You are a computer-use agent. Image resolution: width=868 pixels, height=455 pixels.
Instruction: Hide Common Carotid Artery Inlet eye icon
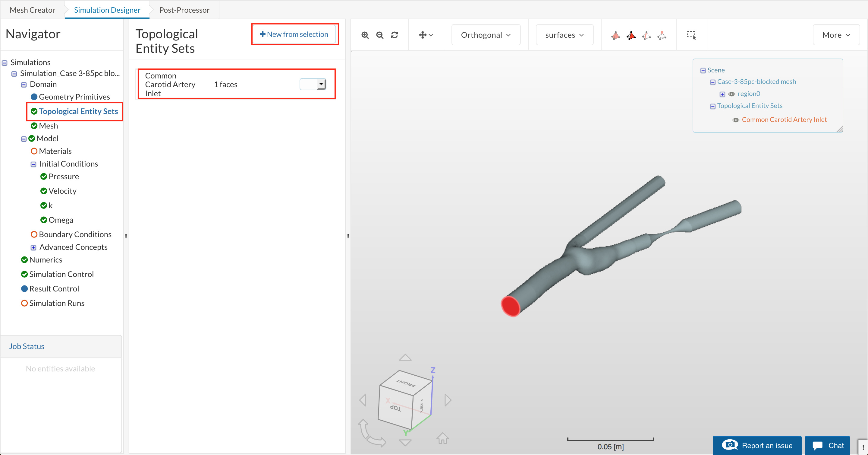click(x=736, y=120)
